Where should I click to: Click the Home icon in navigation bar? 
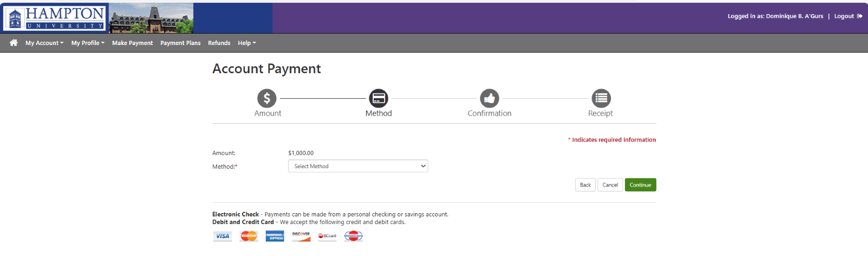(14, 43)
